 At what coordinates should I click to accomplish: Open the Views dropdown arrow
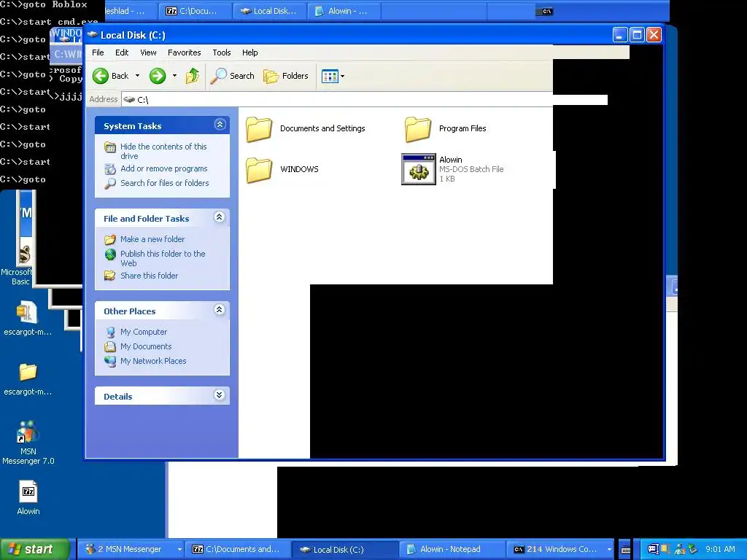pyautogui.click(x=342, y=76)
